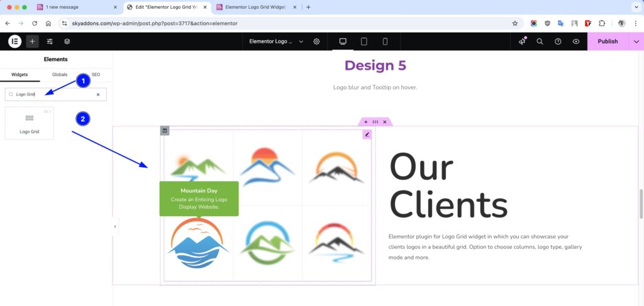Go back in browser history
The image size is (644, 306).
[8, 23]
